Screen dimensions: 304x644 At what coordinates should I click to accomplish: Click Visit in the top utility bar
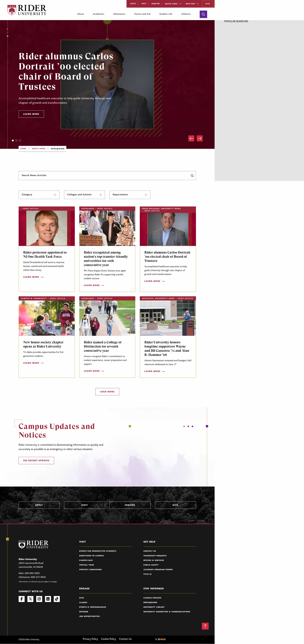144,4
